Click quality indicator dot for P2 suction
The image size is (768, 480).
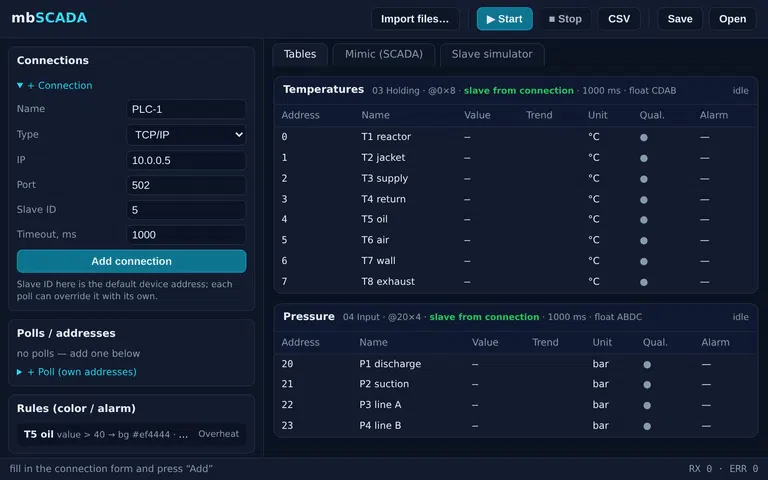coord(647,385)
